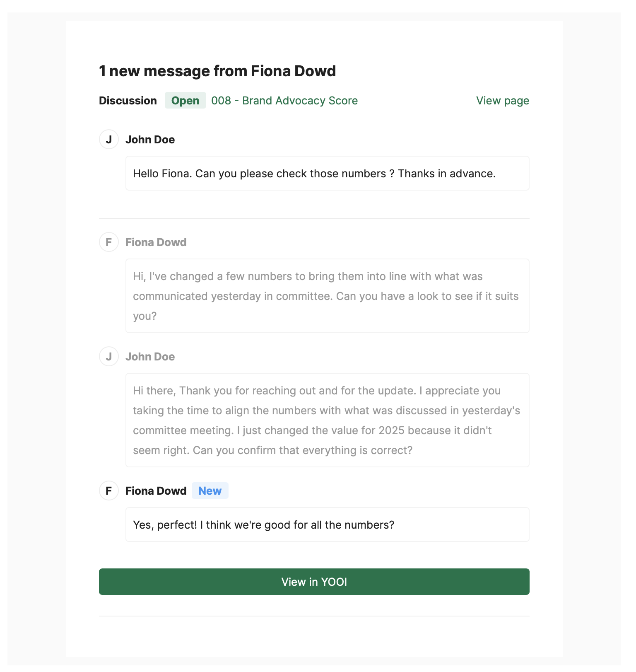This screenshot has height=672, width=636.
Task: Select the 'Hello Fiona' message box
Action: 327,173
